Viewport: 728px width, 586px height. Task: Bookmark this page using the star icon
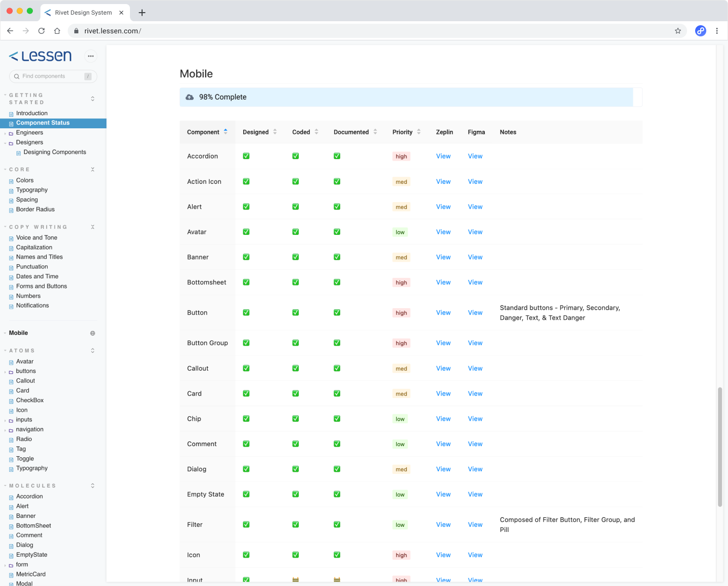[x=678, y=31]
